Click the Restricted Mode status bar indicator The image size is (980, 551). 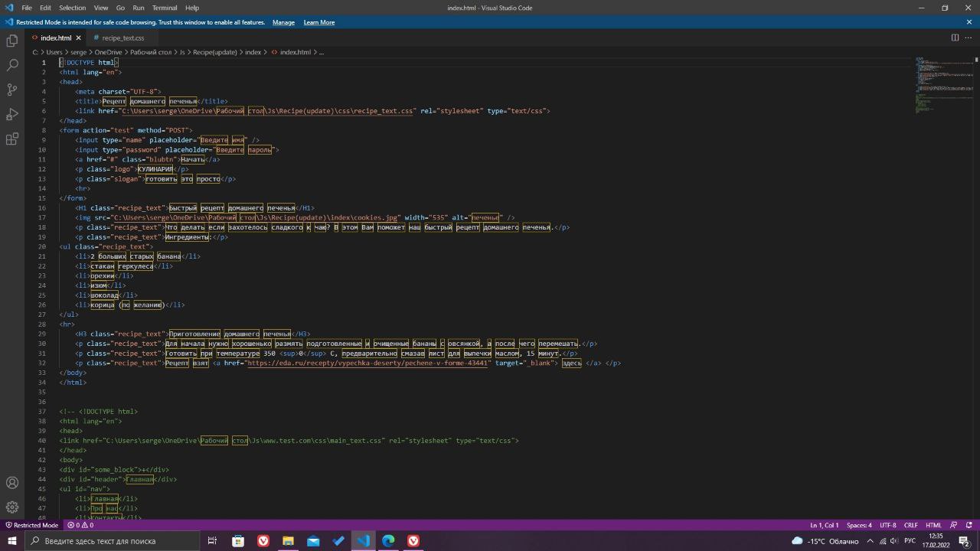click(x=31, y=525)
